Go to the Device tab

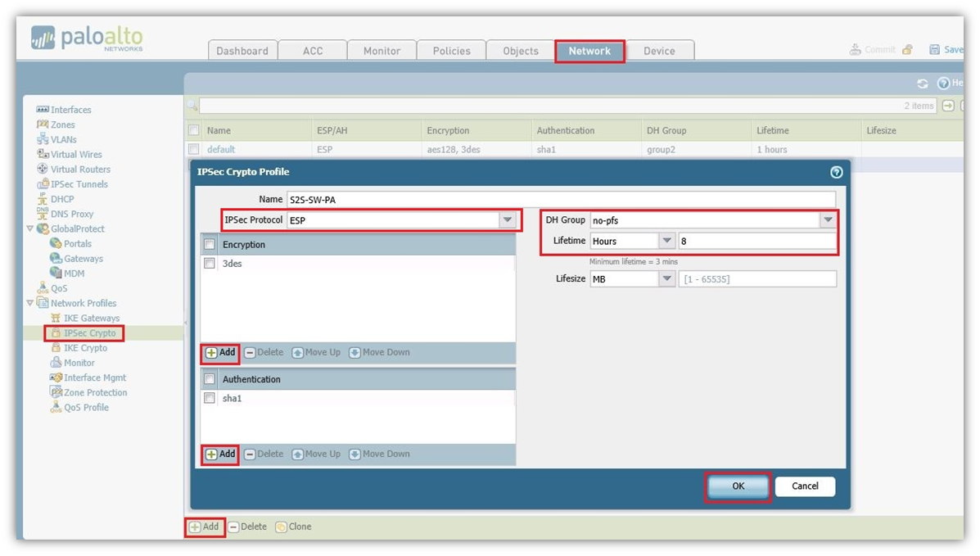point(658,51)
